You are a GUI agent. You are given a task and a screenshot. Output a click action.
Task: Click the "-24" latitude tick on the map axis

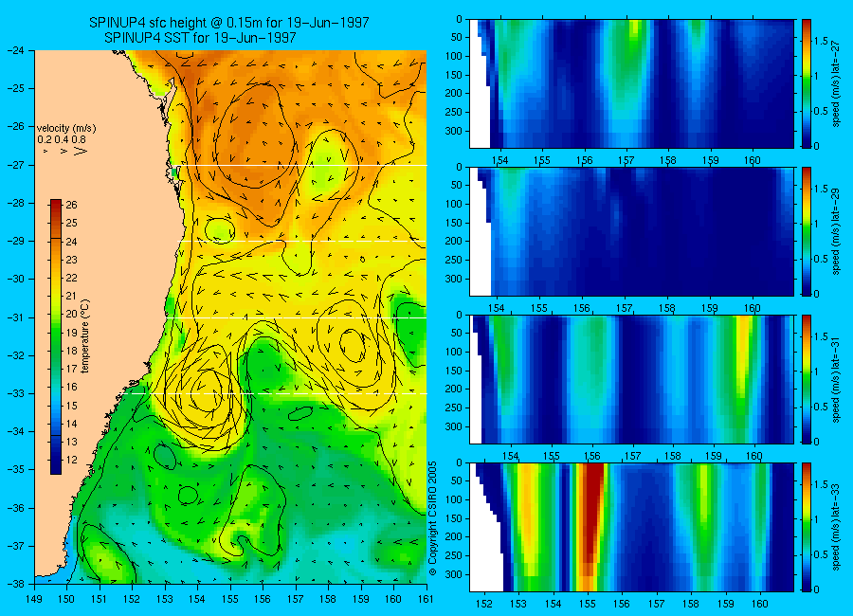(14, 50)
